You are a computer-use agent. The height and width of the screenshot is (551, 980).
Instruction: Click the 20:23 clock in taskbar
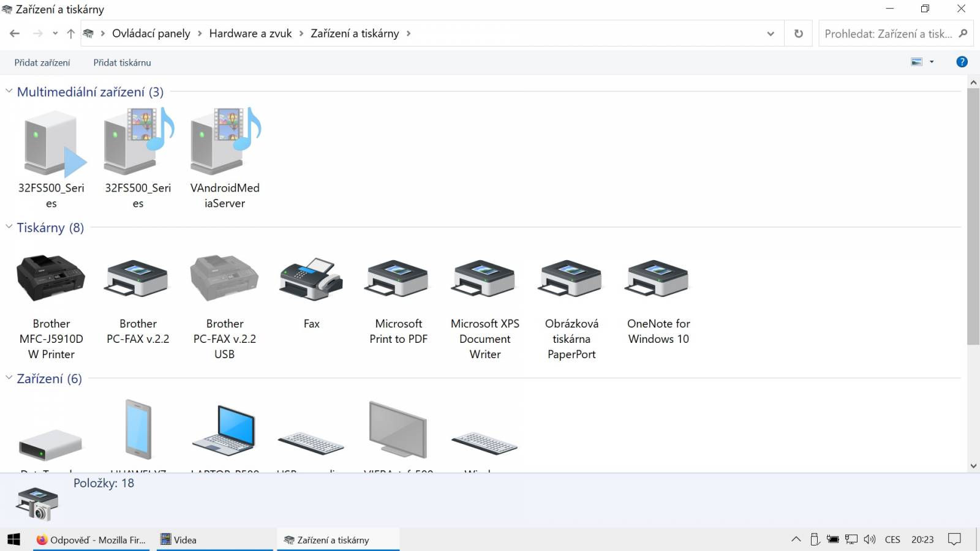pyautogui.click(x=922, y=539)
